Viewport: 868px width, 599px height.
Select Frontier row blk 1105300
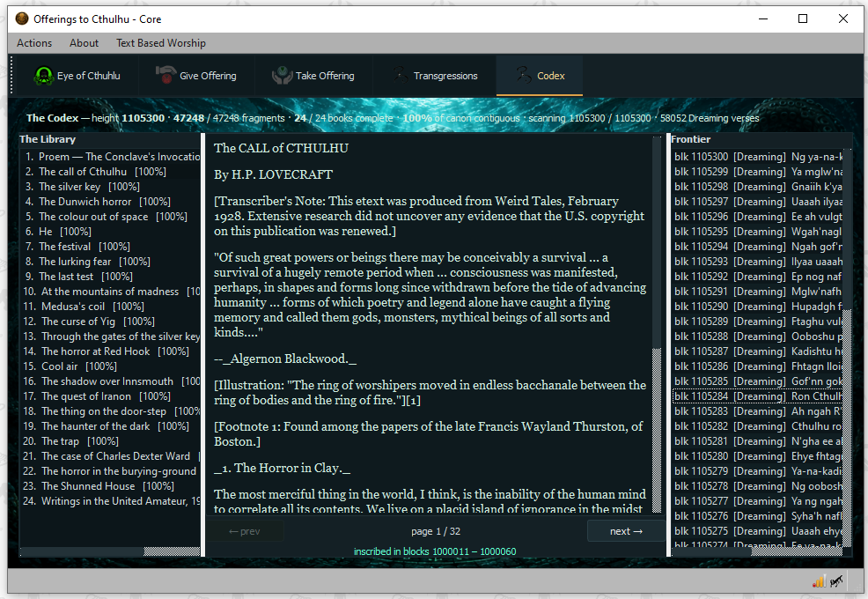pos(757,157)
